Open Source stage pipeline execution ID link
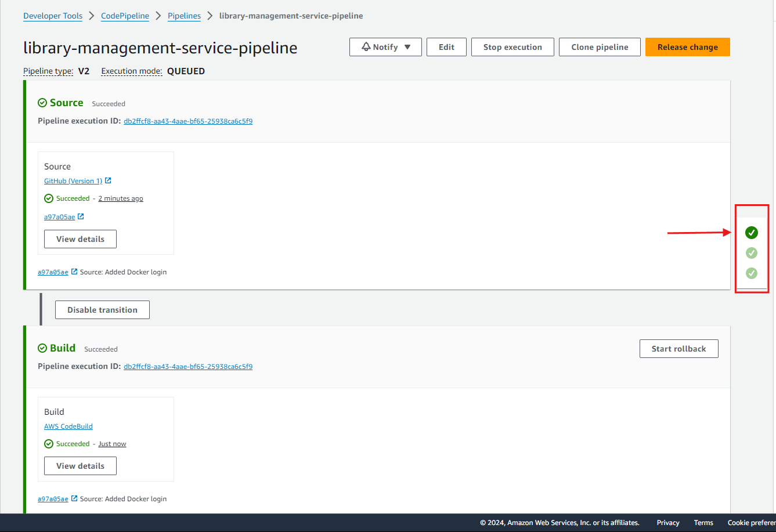 tap(188, 121)
